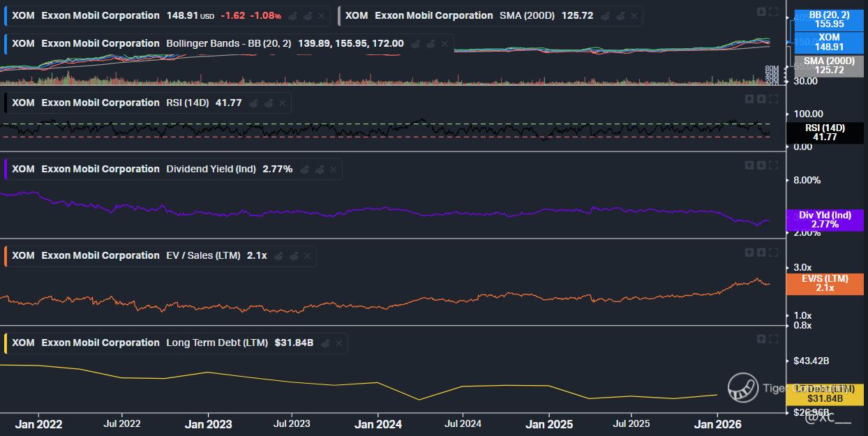868x436 pixels.
Task: Move the RSI pane up
Action: [x=749, y=99]
